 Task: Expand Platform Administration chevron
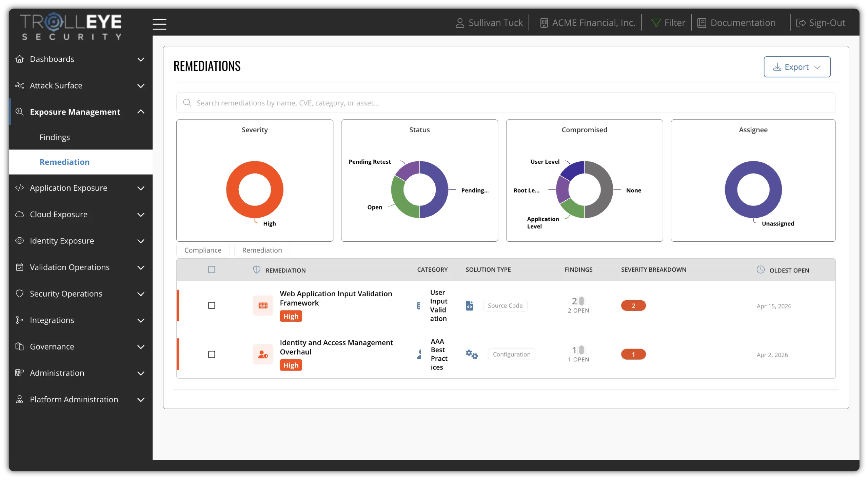141,400
